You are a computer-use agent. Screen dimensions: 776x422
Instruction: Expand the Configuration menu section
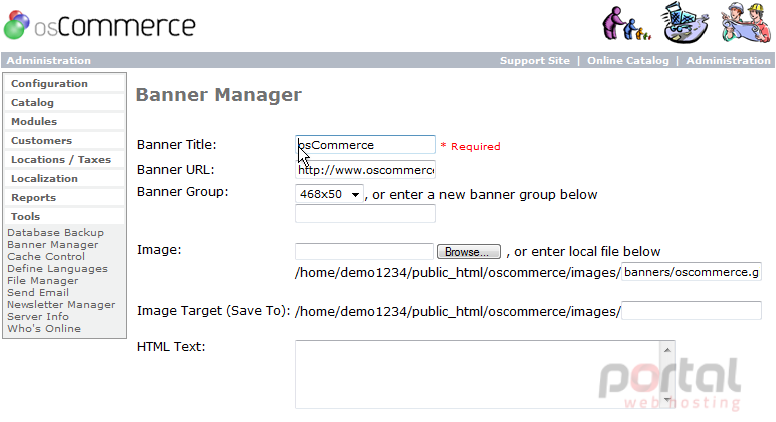click(64, 84)
